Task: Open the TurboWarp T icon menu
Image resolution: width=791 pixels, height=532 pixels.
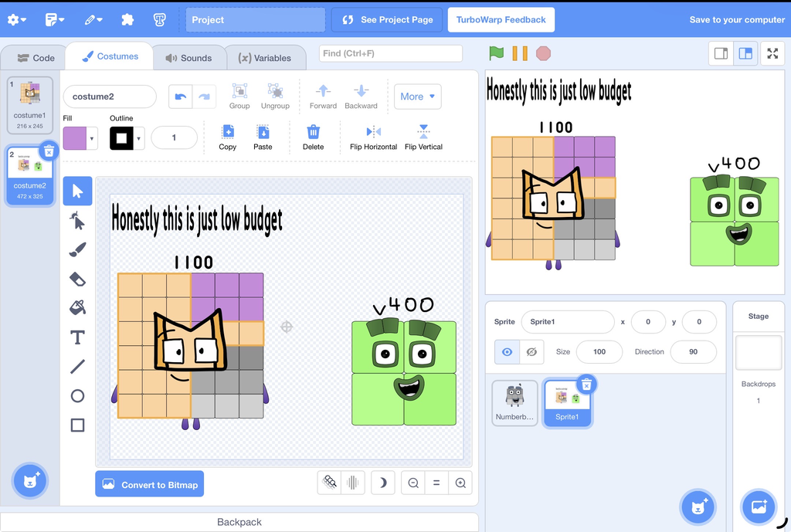Action: coord(159,19)
